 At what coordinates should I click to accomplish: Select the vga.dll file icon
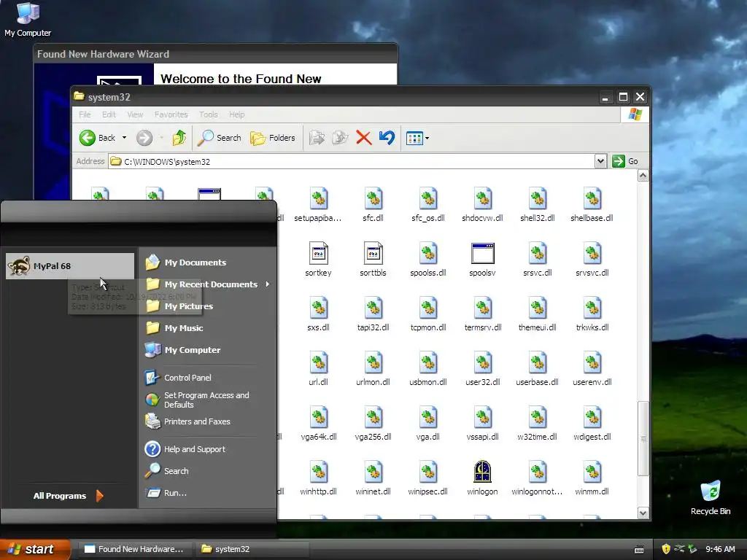click(427, 418)
